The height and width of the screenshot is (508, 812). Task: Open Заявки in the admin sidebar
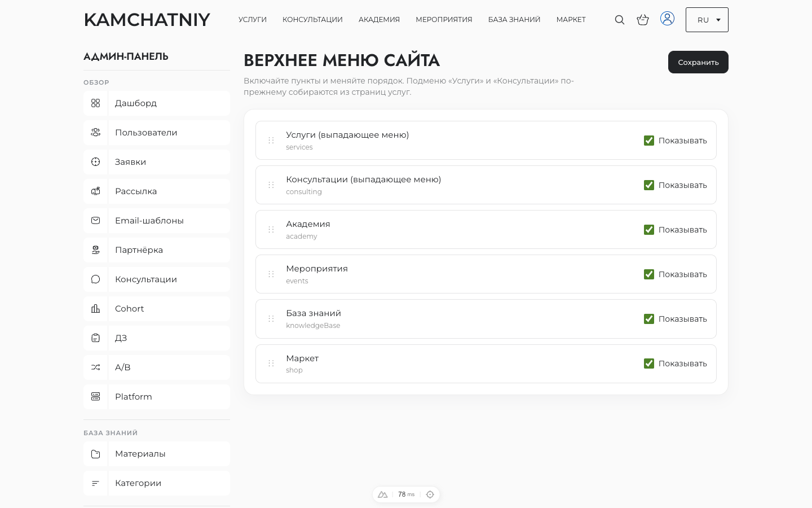[157, 162]
